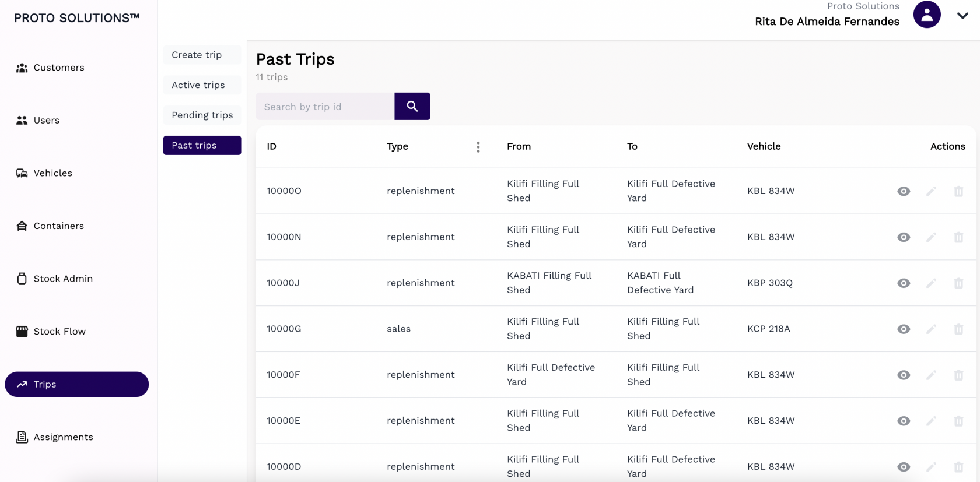The width and height of the screenshot is (980, 482).
Task: Open Assignments page
Action: tap(76, 437)
